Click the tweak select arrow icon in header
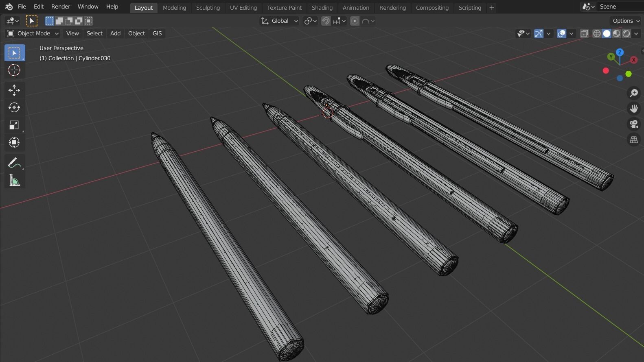Viewport: 644px width, 362px height. pos(32,21)
